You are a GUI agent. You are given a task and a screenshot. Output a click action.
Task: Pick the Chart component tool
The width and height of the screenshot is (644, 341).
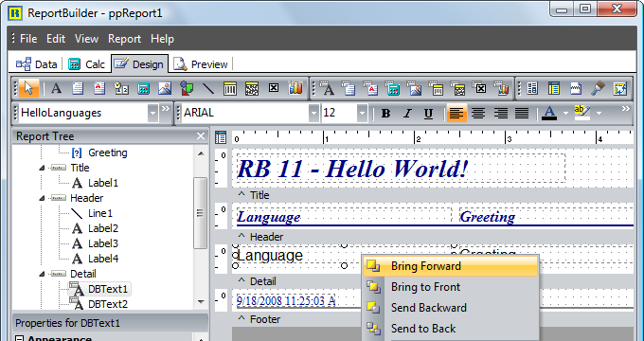point(295,88)
